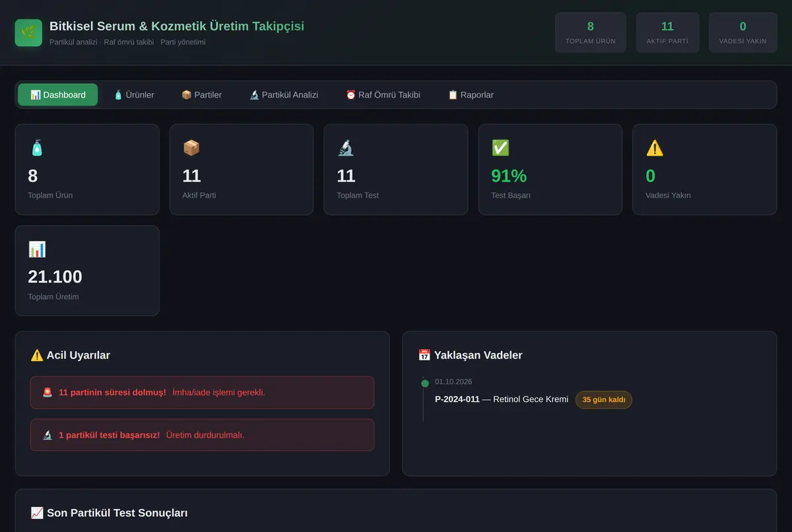Image resolution: width=792 pixels, height=532 pixels.
Task: Click the header Aktif Parti stat box
Action: [667, 32]
